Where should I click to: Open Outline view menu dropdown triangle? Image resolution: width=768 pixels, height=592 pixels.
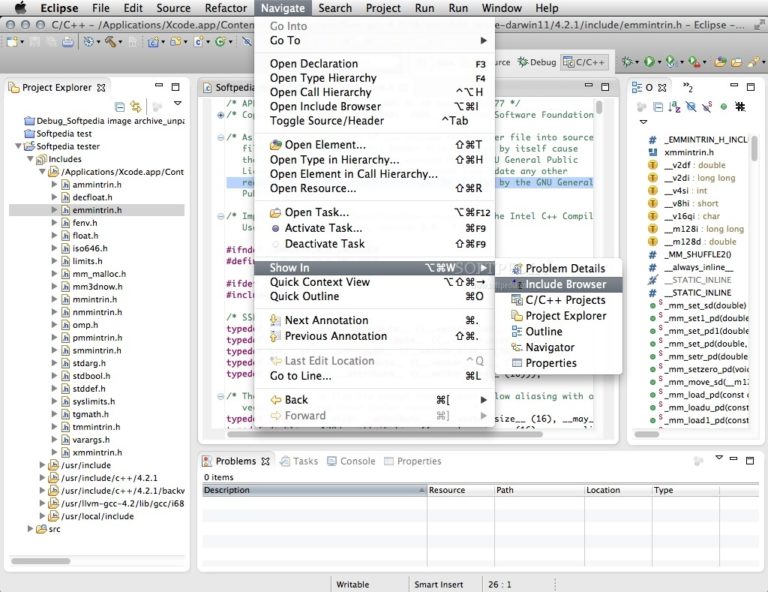(644, 121)
